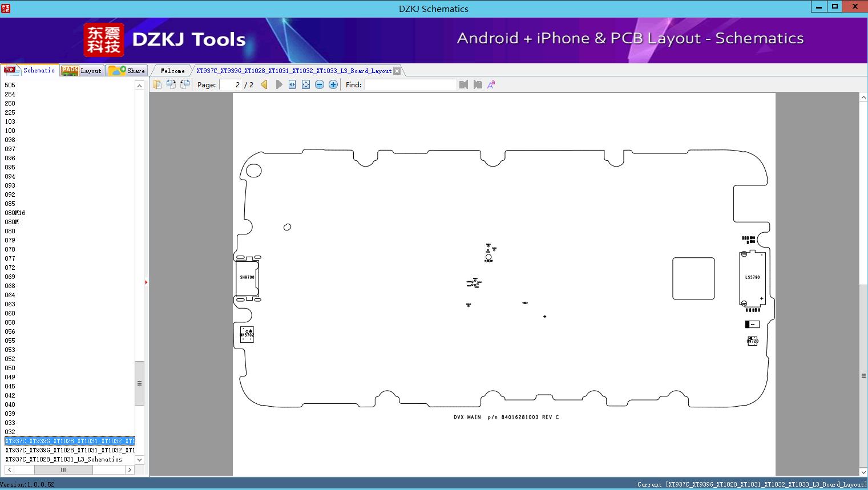Select list item 098

10,140
